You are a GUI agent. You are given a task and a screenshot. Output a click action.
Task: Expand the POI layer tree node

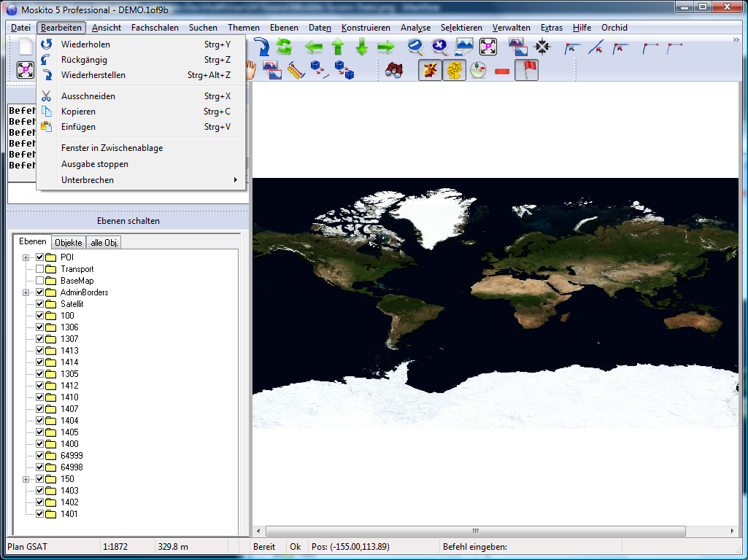[26, 257]
